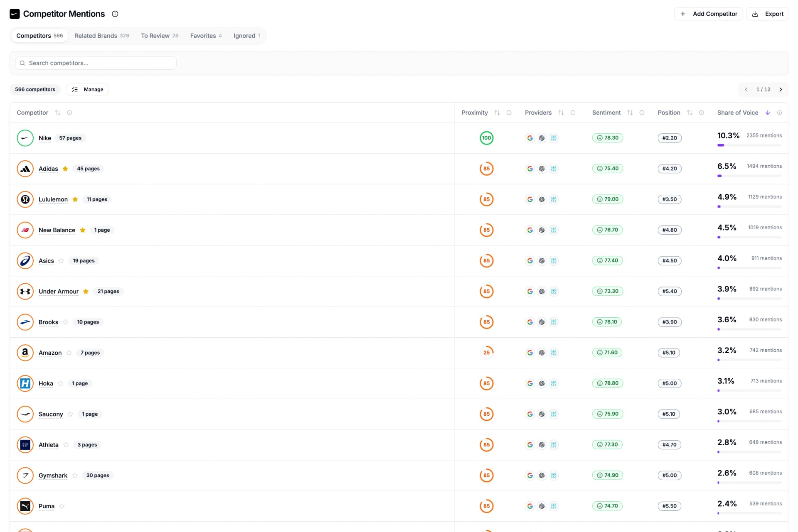Click the Adidas logo icon
Image resolution: width=798 pixels, height=532 pixels.
point(25,169)
